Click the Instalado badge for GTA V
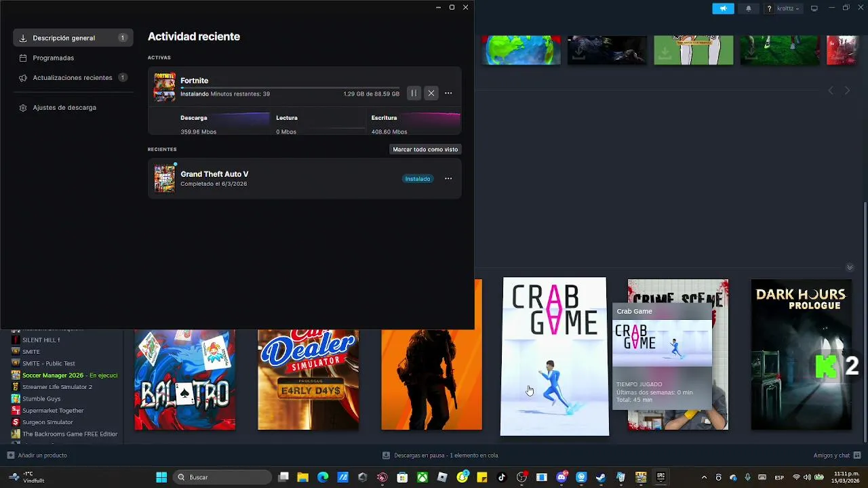 418,178
